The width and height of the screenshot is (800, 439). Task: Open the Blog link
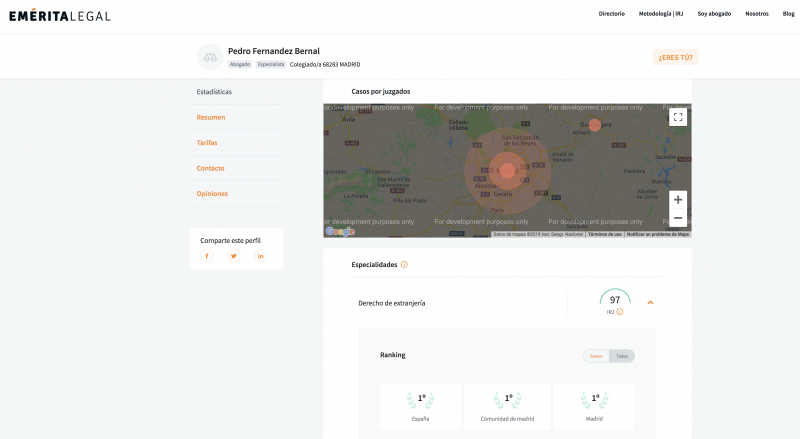coord(788,14)
